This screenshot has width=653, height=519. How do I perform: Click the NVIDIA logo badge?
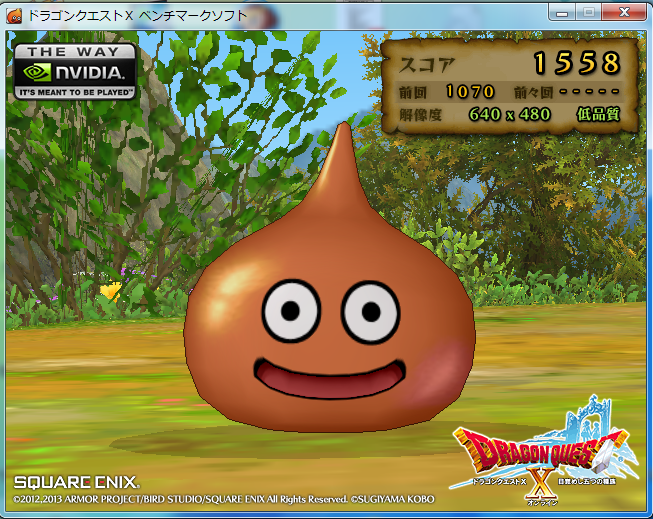coord(75,72)
